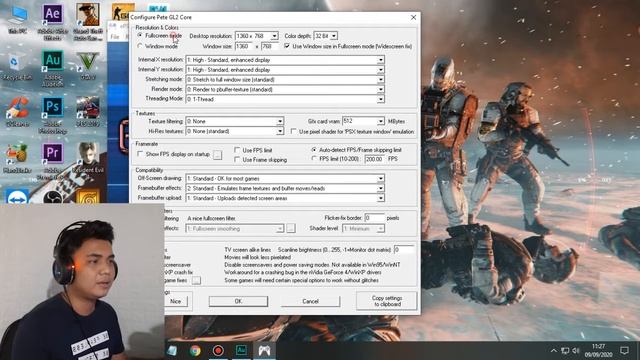
Task: Click OK to save the configuration
Action: click(x=238, y=301)
